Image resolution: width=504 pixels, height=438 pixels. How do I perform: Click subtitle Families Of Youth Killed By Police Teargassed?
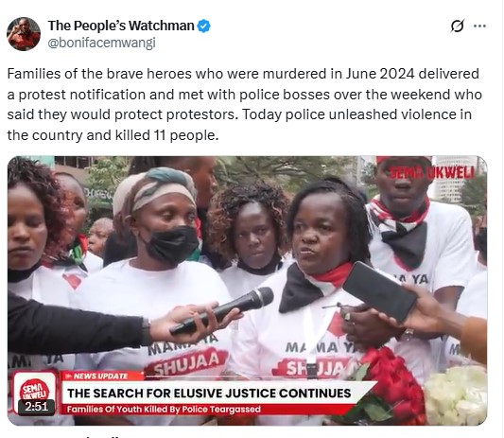click(x=164, y=410)
